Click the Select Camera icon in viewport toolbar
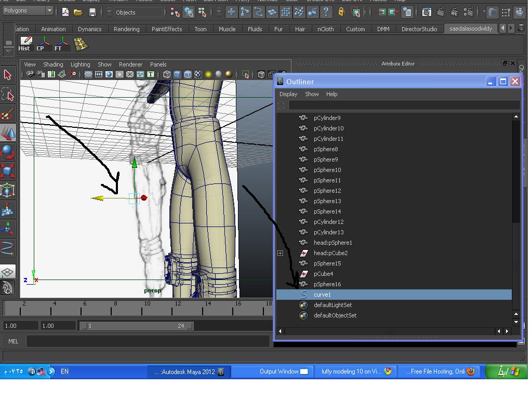Viewport: 532px width, 399px height. (30, 74)
